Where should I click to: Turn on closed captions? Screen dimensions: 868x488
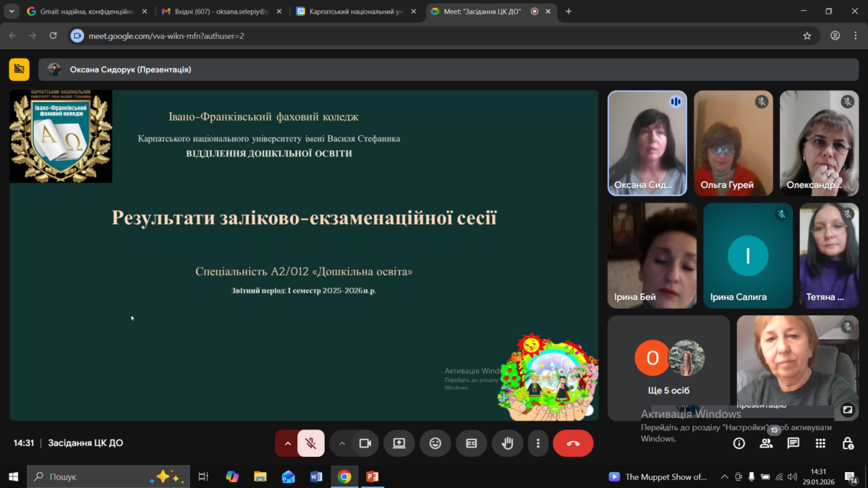471,443
